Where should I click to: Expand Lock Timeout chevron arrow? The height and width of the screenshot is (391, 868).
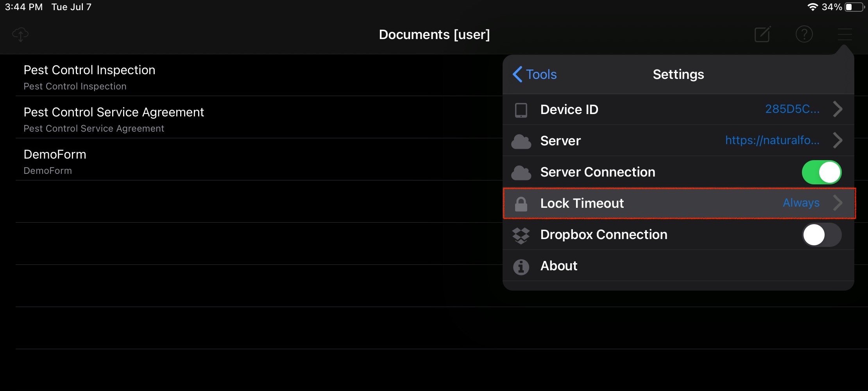coord(838,203)
